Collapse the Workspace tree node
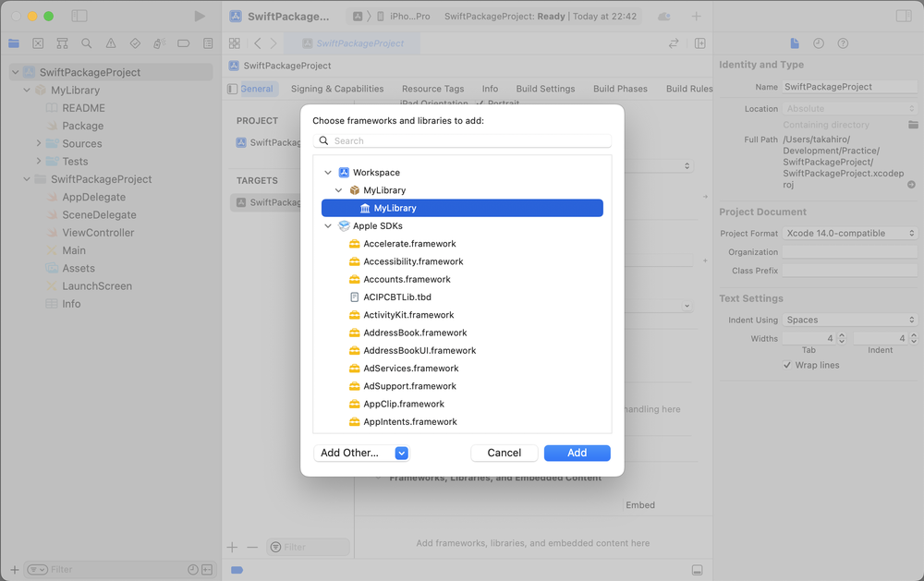Image resolution: width=924 pixels, height=581 pixels. pyautogui.click(x=327, y=173)
